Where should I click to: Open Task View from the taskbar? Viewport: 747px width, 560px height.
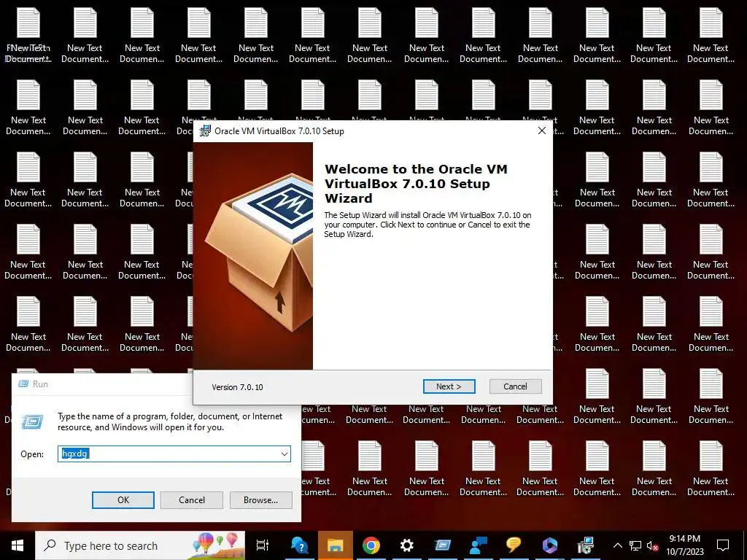coord(263,545)
